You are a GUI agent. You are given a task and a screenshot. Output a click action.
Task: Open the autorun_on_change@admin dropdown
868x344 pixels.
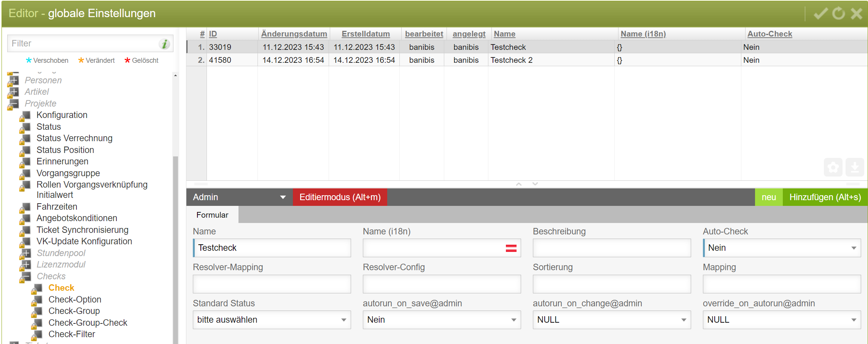tap(612, 320)
